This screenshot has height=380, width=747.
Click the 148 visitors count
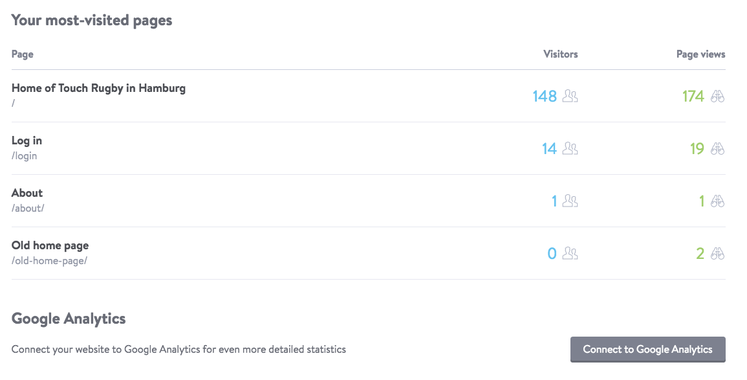tap(545, 97)
